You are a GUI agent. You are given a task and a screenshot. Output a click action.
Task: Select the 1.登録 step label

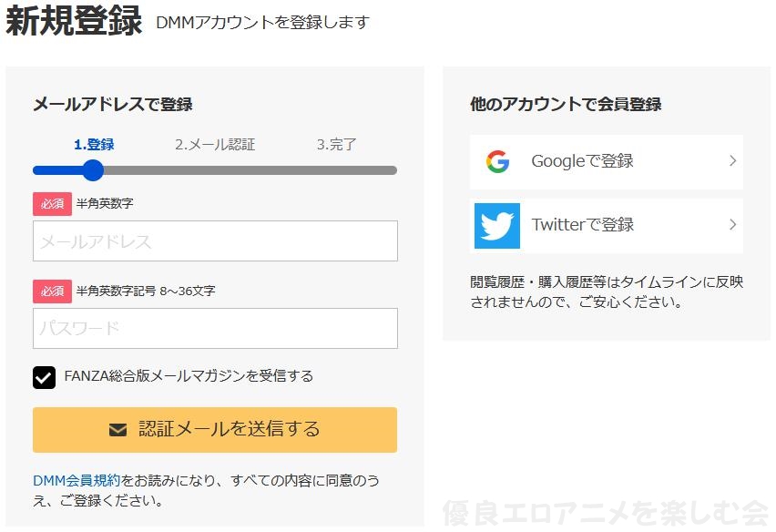click(94, 144)
